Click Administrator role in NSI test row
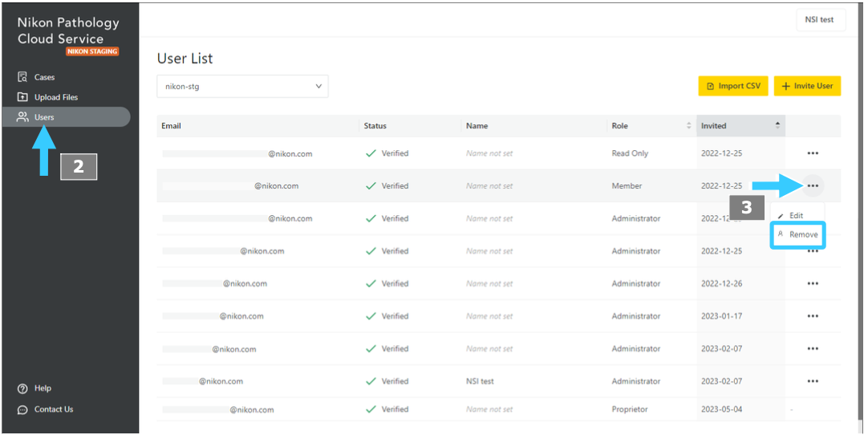868x435 pixels. (x=636, y=381)
